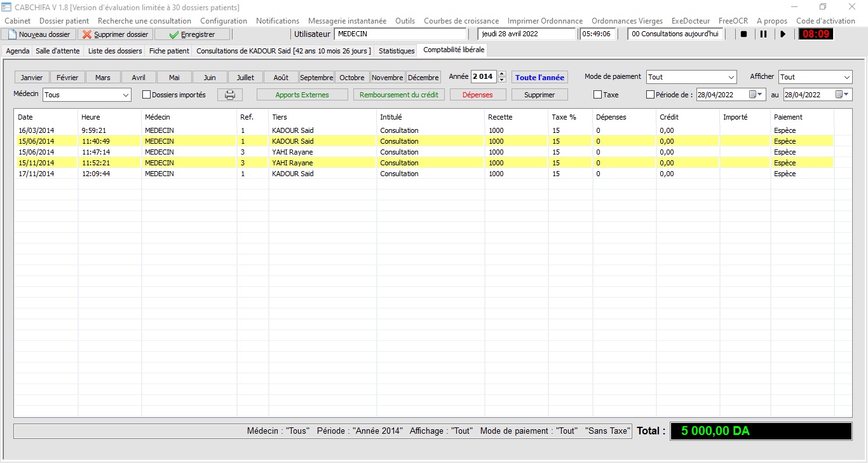Switch to the Statistiques tab
Viewport: 868px width, 463px height.
[x=397, y=50]
